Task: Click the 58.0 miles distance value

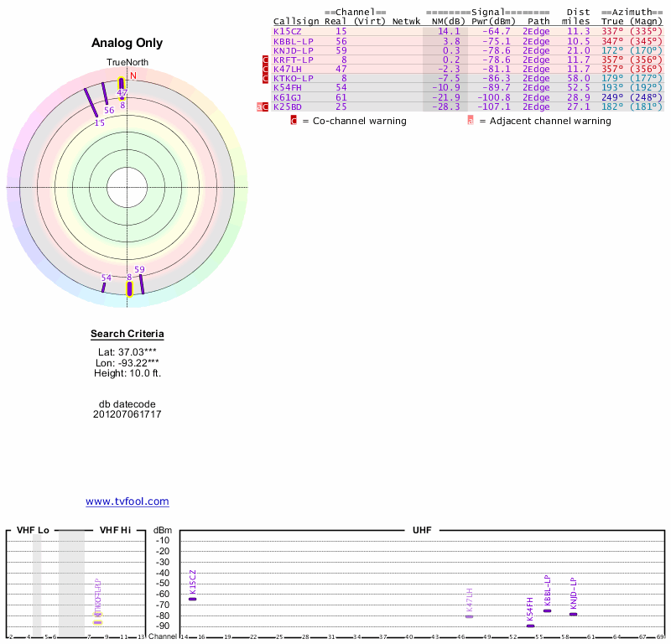Action: click(x=578, y=79)
